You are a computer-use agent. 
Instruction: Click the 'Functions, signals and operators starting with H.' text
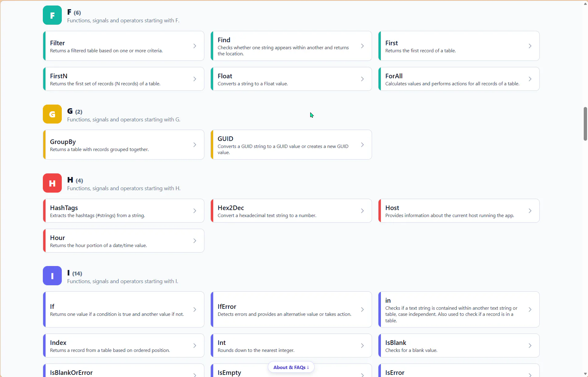click(x=124, y=188)
